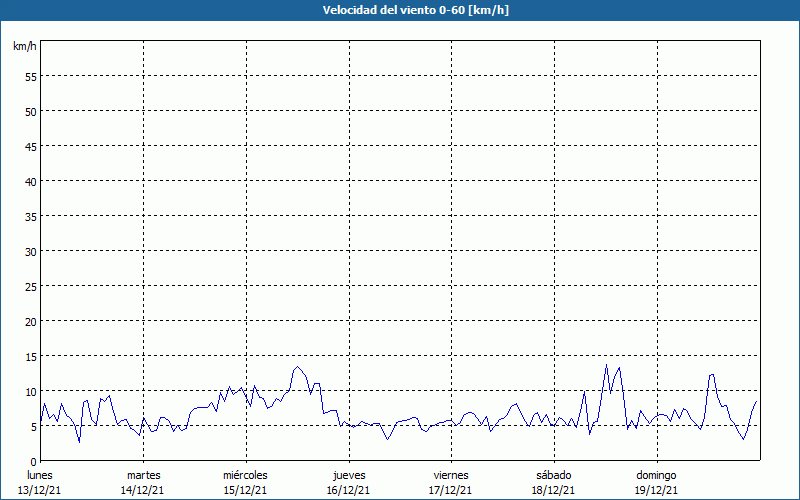Click the '10' y-axis value
Image resolution: width=800 pixels, height=500 pixels.
coord(31,392)
